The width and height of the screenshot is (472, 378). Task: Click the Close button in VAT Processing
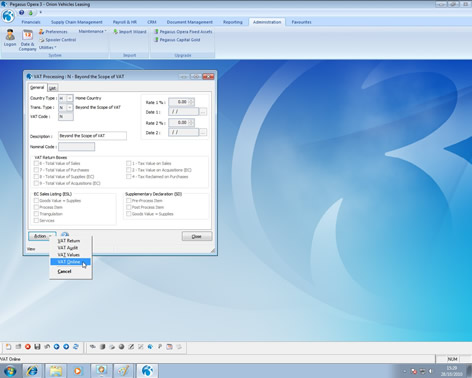pos(197,236)
